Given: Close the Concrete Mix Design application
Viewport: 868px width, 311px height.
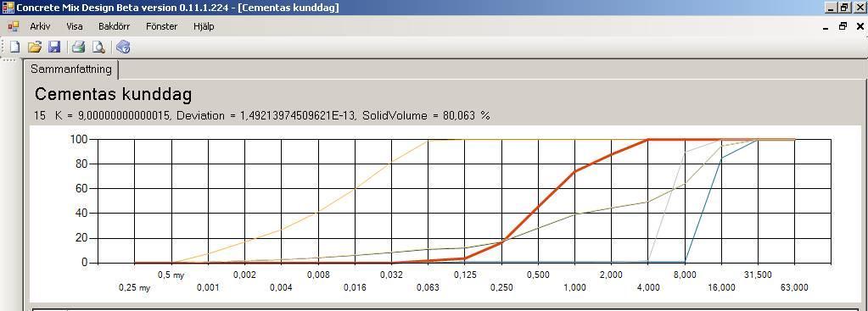Looking at the screenshot, I should 860,7.
